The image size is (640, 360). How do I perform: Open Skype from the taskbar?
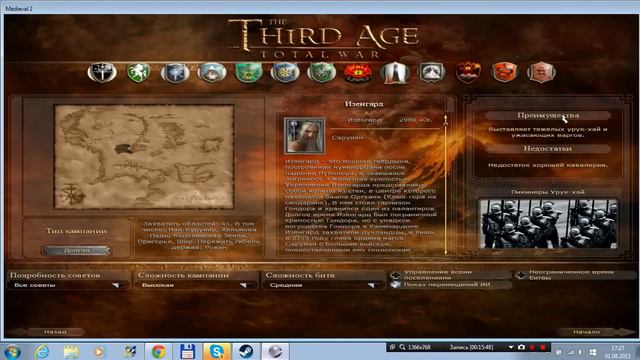[216, 351]
